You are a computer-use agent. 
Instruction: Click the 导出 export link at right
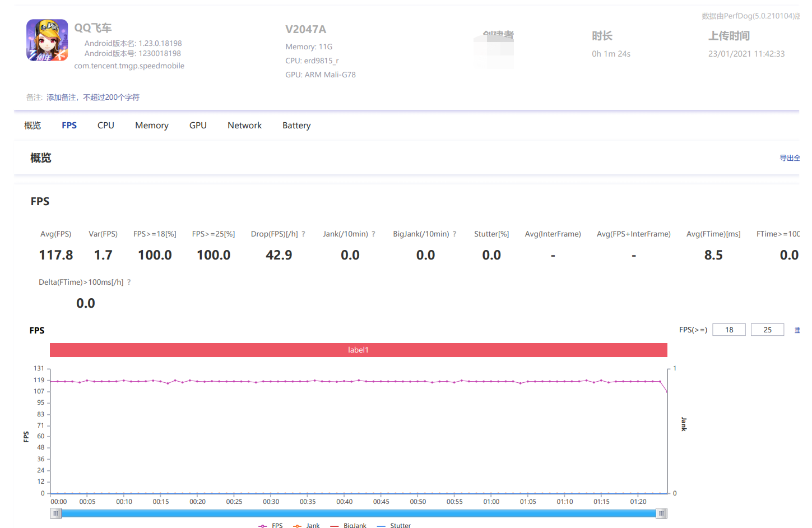click(x=789, y=158)
